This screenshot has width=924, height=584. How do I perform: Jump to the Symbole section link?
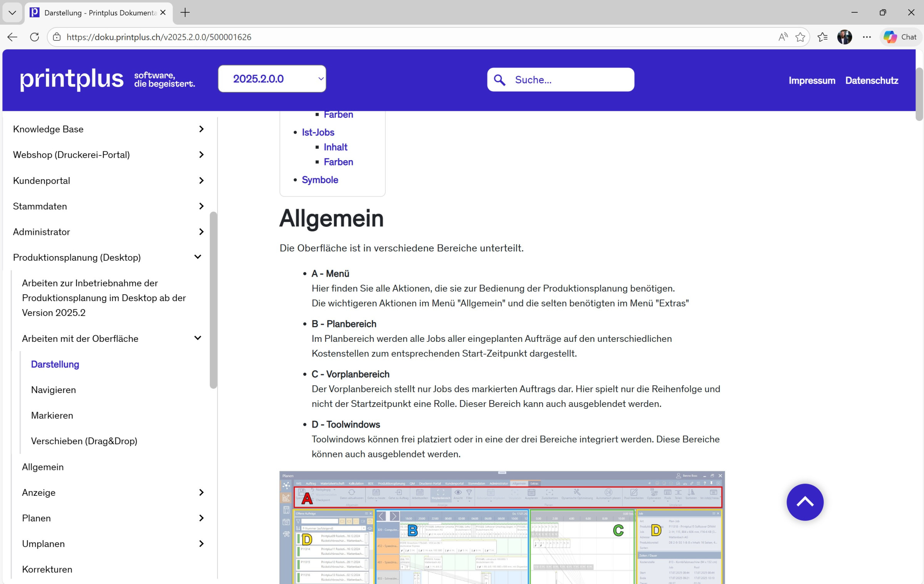pos(320,180)
